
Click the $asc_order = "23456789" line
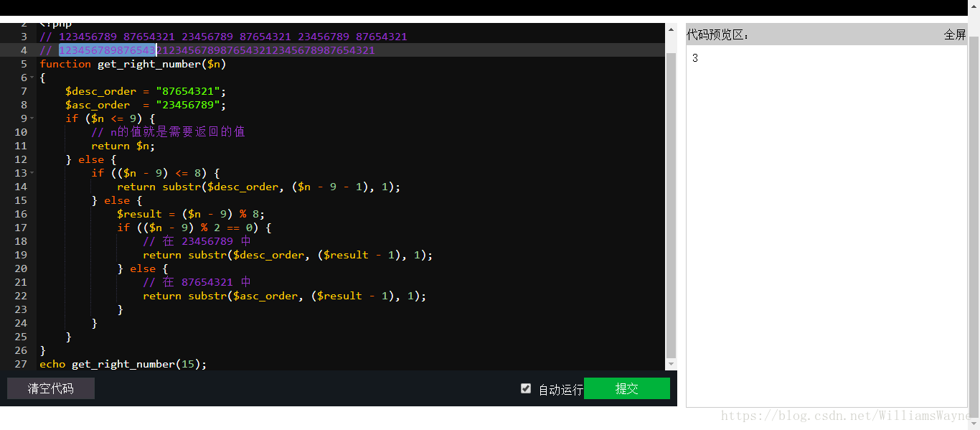146,105
